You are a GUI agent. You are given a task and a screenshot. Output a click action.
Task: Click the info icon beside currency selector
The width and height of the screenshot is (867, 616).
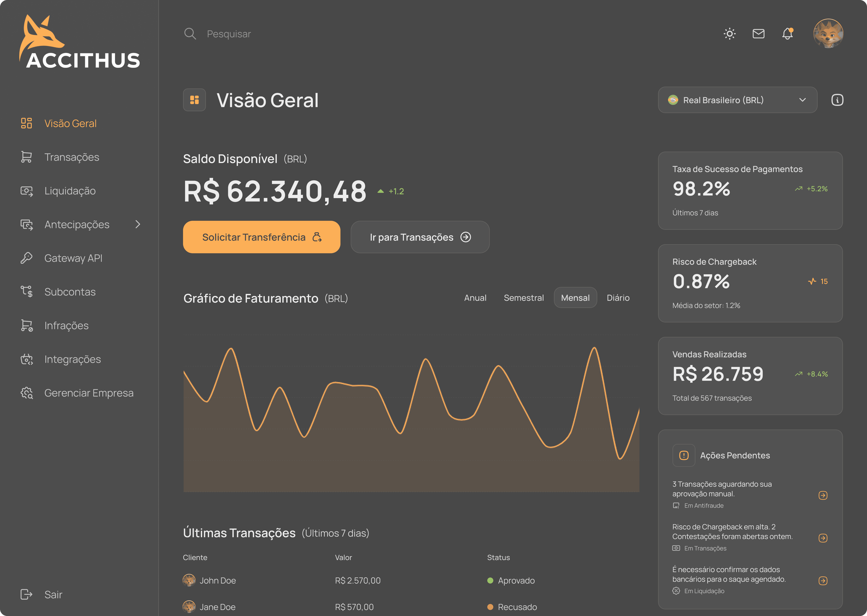[x=837, y=100]
